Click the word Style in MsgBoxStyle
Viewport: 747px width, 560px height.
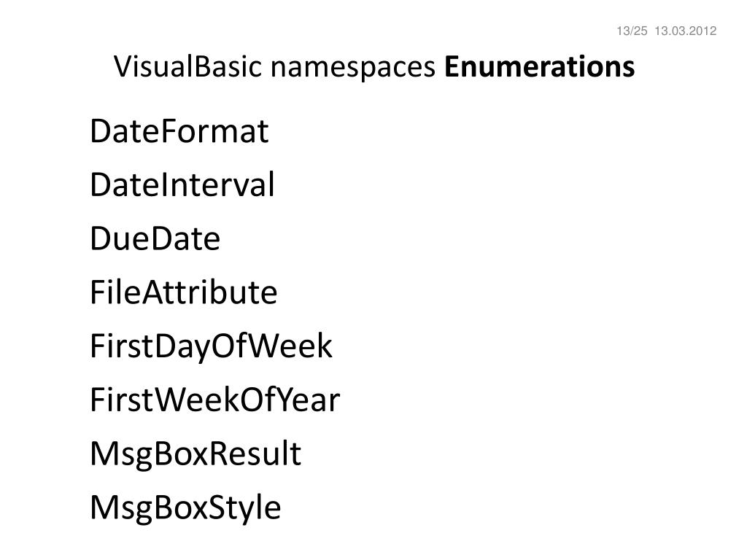(245, 508)
